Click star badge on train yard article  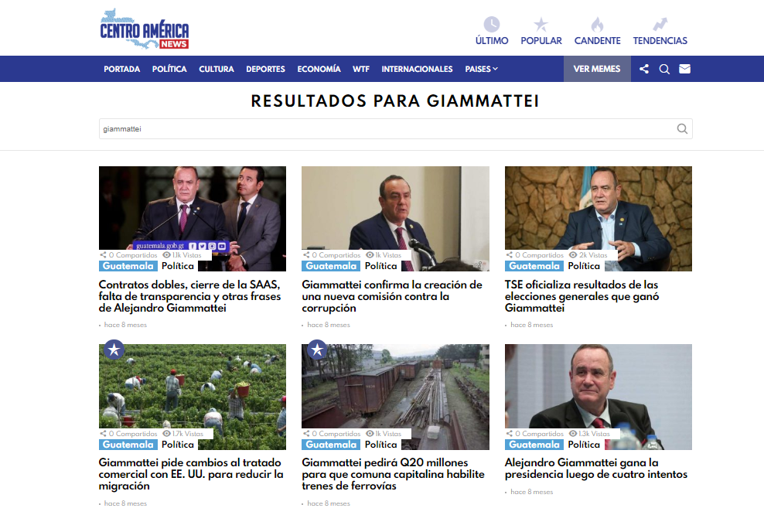317,350
